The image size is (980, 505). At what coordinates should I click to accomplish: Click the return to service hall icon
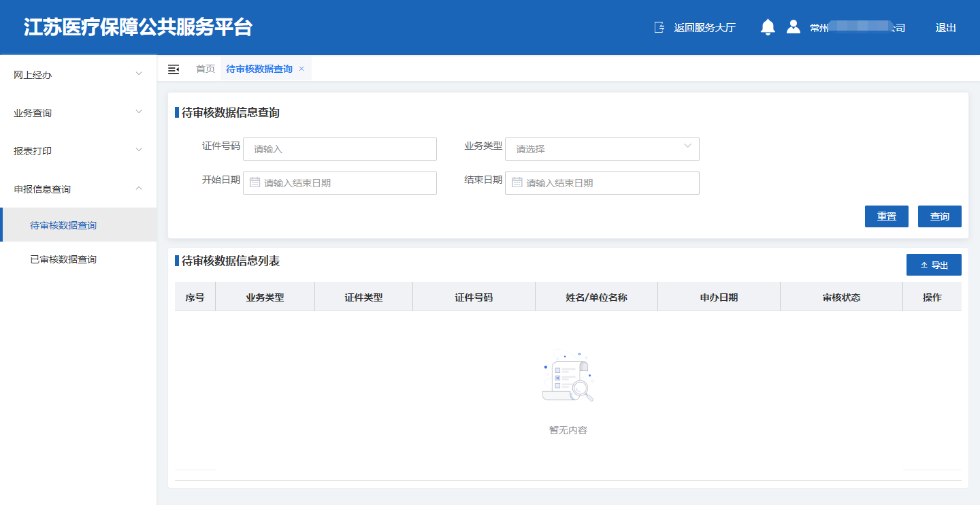(659, 27)
